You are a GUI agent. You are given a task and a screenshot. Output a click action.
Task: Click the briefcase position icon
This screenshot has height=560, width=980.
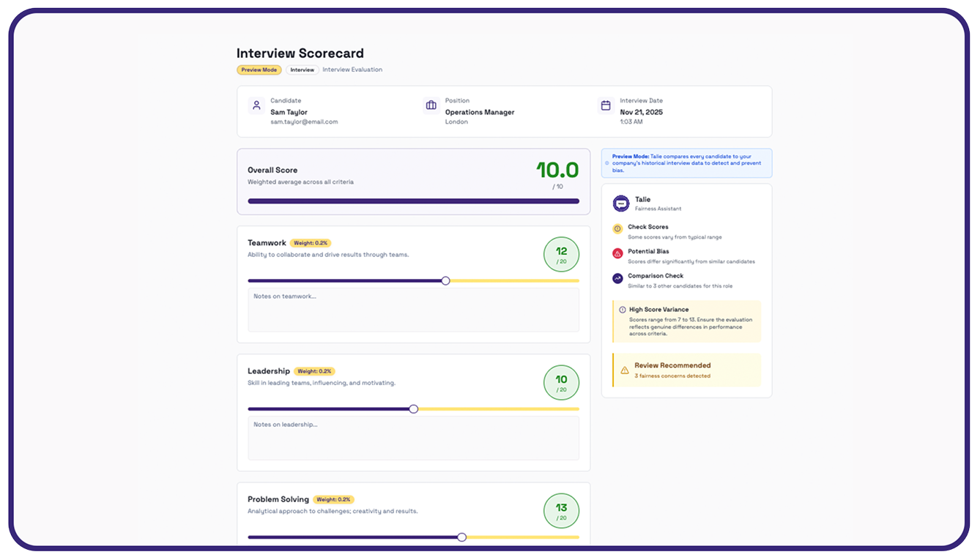pos(431,105)
